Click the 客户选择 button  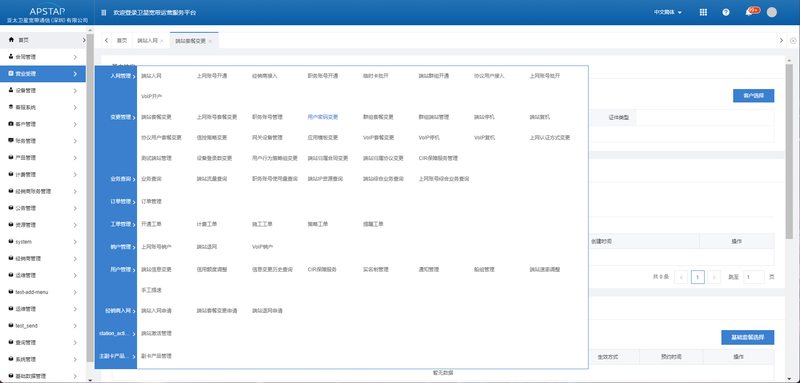(x=754, y=96)
